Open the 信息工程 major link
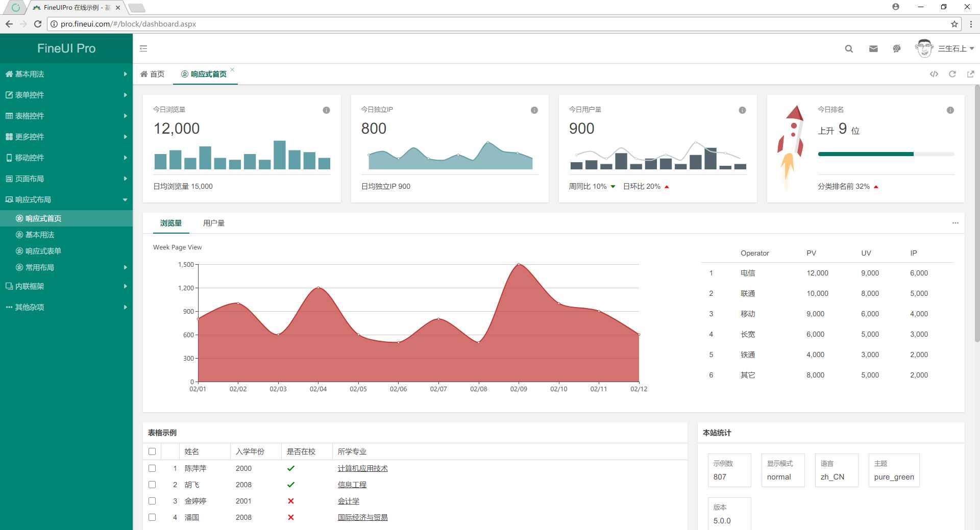Viewport: 980px width, 530px height. coord(352,485)
